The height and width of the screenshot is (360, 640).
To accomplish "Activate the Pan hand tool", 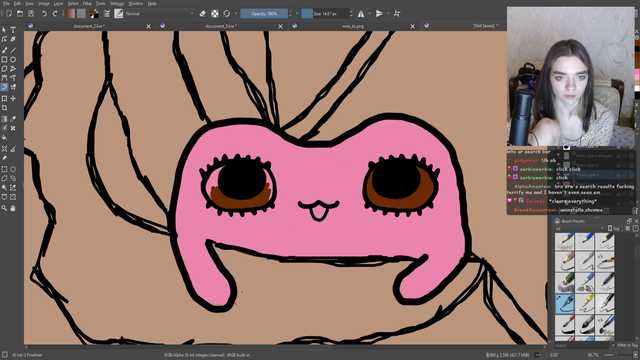I will pyautogui.click(x=13, y=208).
